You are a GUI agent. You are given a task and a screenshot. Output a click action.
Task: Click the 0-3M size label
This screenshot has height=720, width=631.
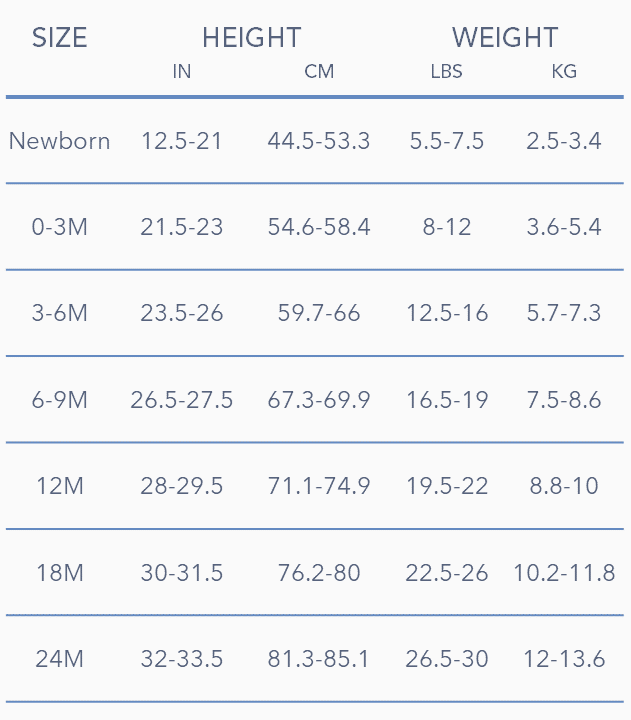[x=60, y=227]
